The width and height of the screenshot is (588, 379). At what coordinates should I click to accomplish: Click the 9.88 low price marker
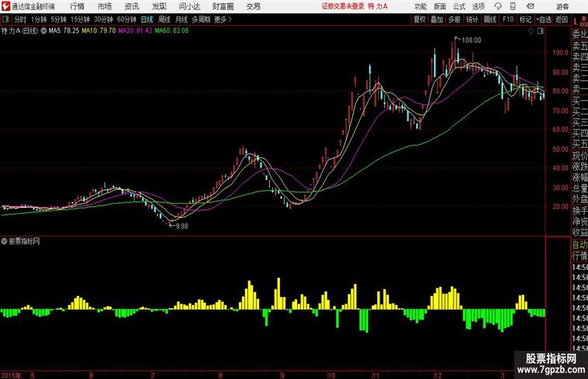pos(182,226)
